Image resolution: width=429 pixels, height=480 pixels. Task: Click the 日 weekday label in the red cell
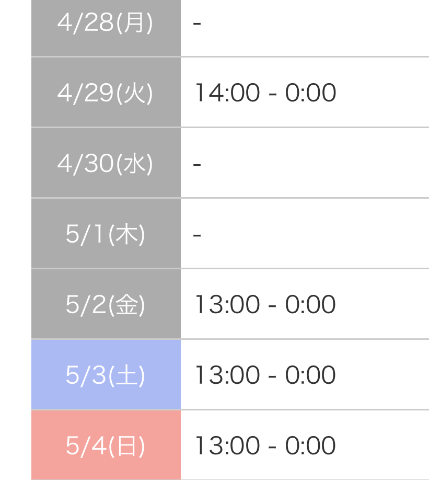[127, 446]
